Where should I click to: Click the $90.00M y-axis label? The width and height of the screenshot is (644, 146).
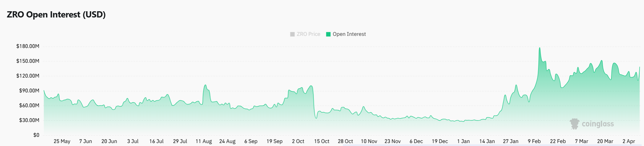29,91
